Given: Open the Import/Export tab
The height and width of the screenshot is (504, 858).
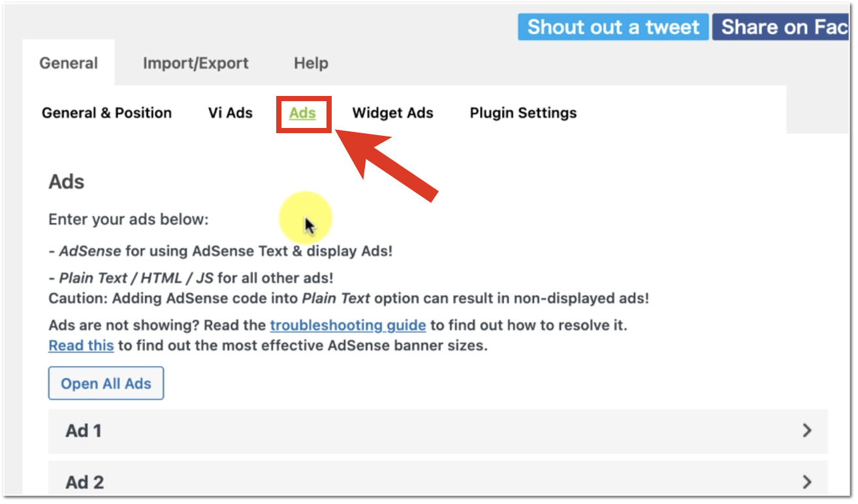Looking at the screenshot, I should pos(195,63).
